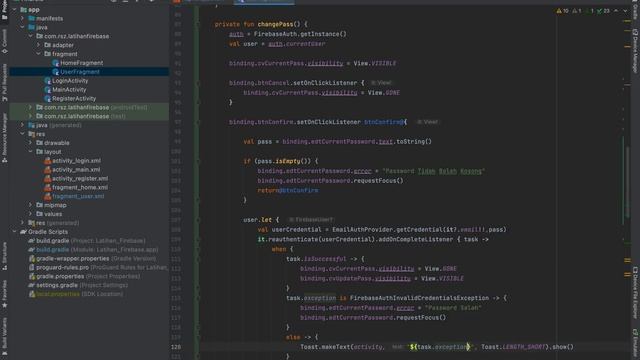The image size is (640, 360).
Task: Click the RegisterActivity class icon
Action: tap(47, 98)
